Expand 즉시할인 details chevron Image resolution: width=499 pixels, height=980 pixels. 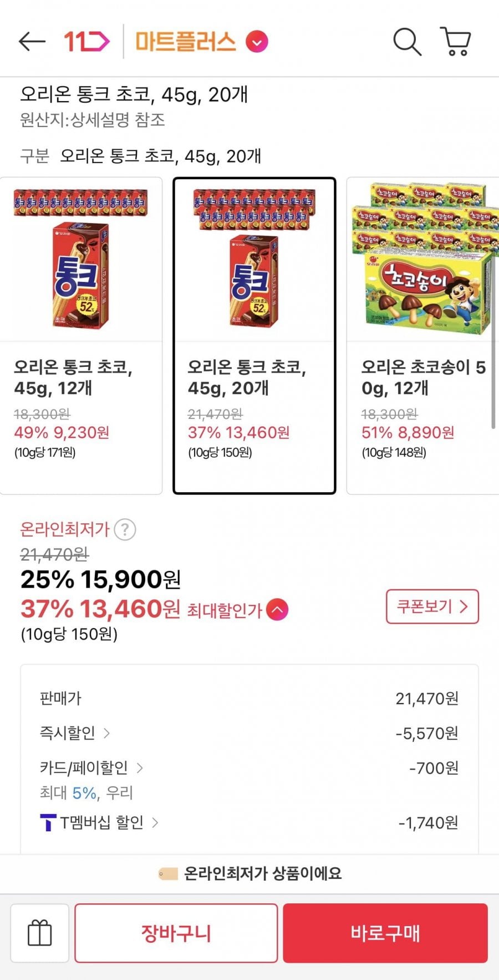click(107, 733)
